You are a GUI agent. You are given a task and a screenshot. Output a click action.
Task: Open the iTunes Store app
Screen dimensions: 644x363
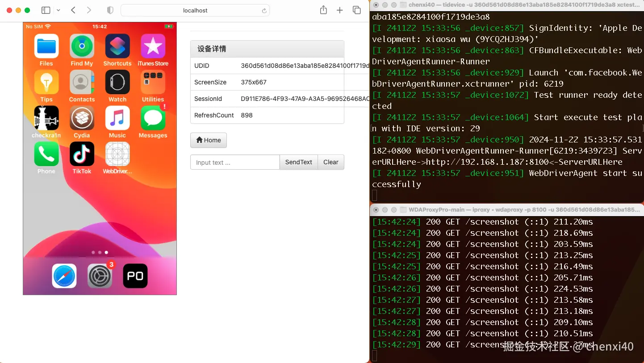tap(153, 46)
